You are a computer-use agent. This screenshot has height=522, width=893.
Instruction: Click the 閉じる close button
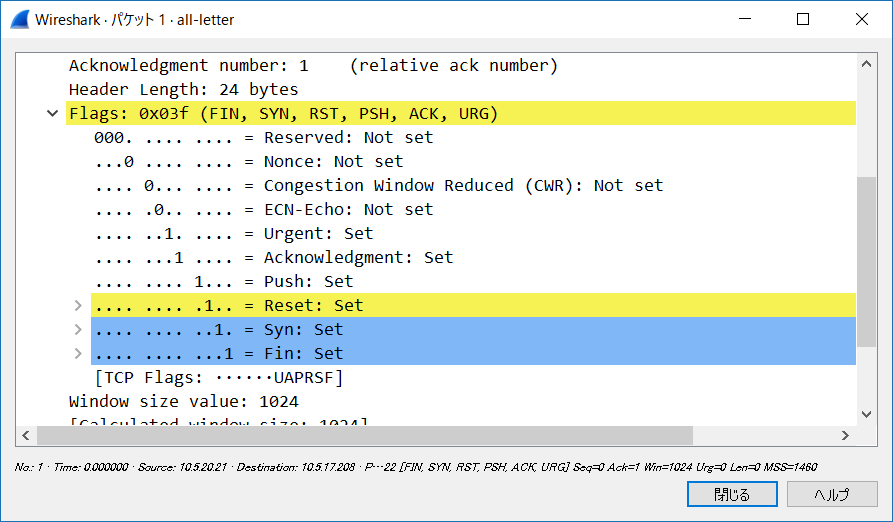(732, 494)
